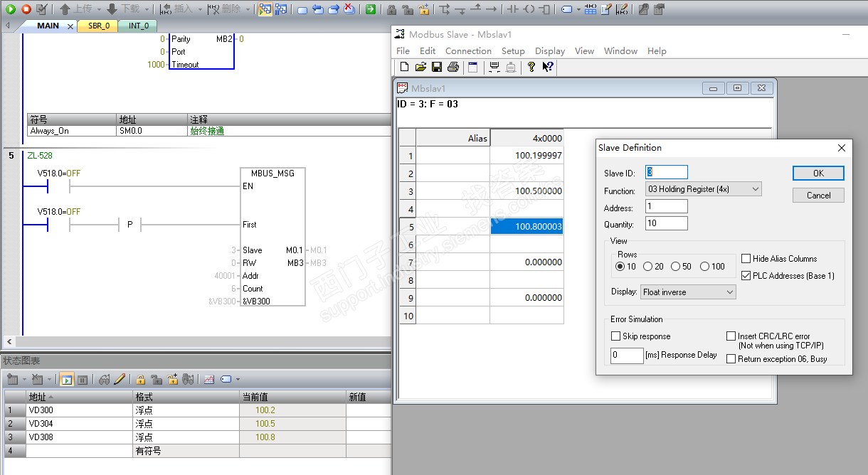This screenshot has height=475, width=868.
Task: Open file via folder icon in Modbus Slave
Action: [420, 67]
